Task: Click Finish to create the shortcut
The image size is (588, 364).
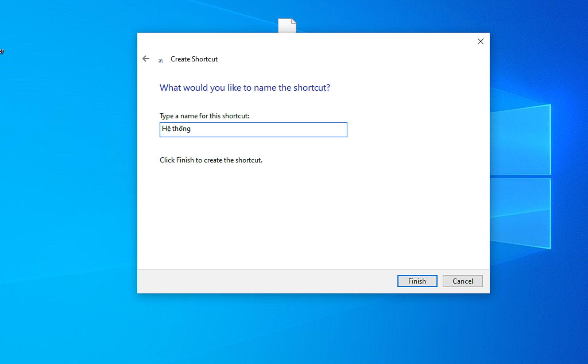Action: [x=417, y=281]
